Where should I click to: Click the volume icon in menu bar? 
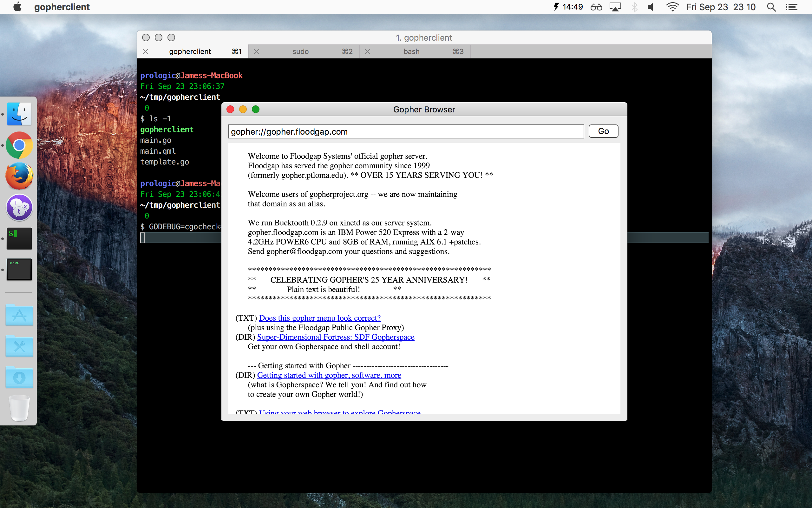click(650, 7)
